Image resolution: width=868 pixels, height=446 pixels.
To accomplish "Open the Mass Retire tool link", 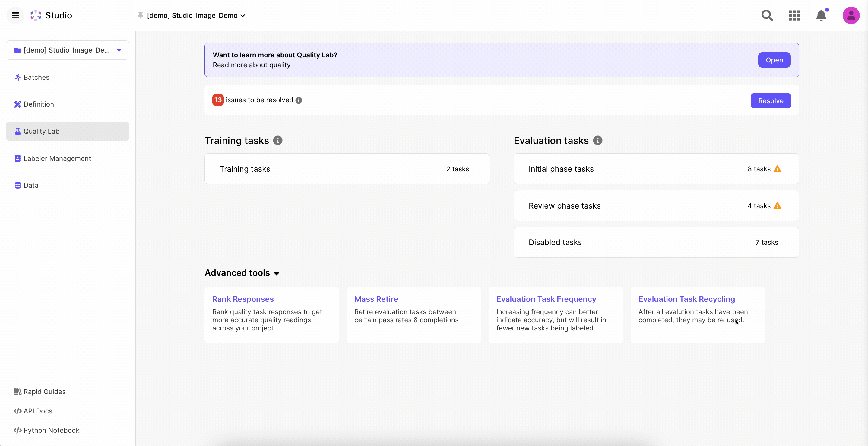I will [376, 299].
